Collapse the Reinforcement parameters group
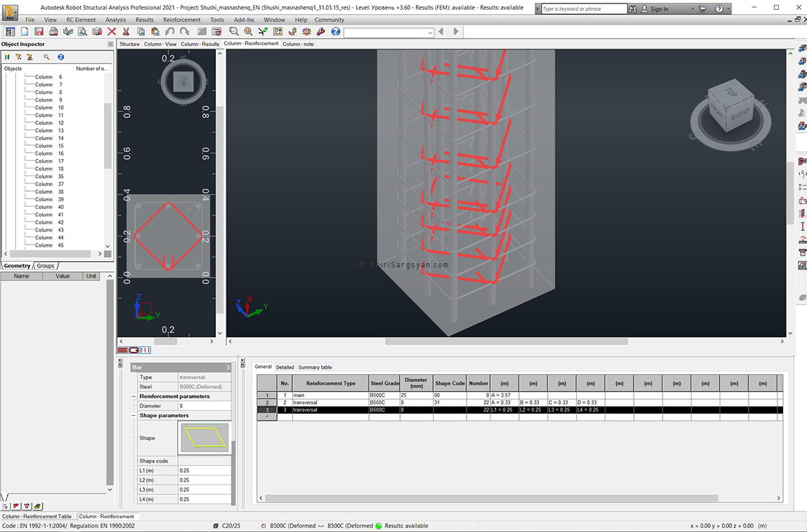The image size is (807, 532). 134,397
